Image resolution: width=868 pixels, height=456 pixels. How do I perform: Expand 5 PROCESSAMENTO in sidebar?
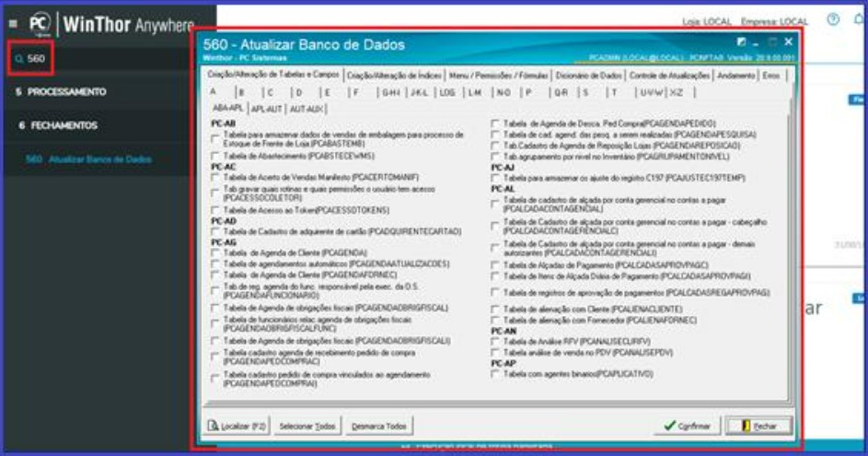61,92
